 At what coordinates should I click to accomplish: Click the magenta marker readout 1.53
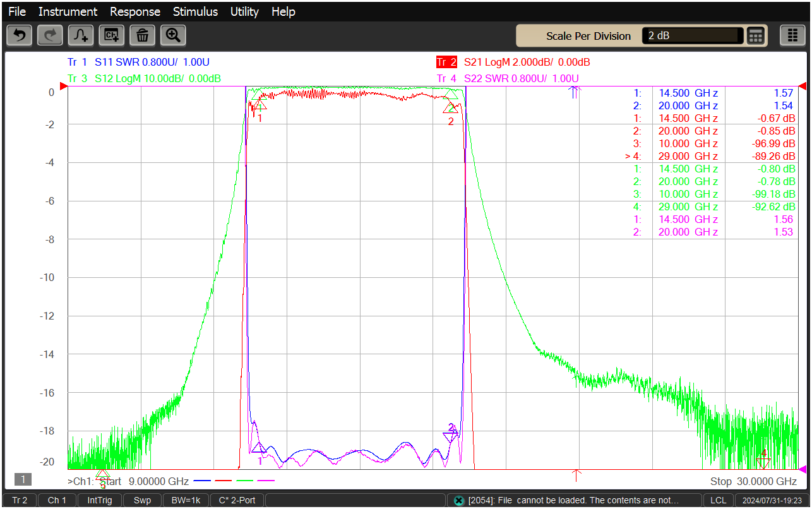(x=784, y=232)
